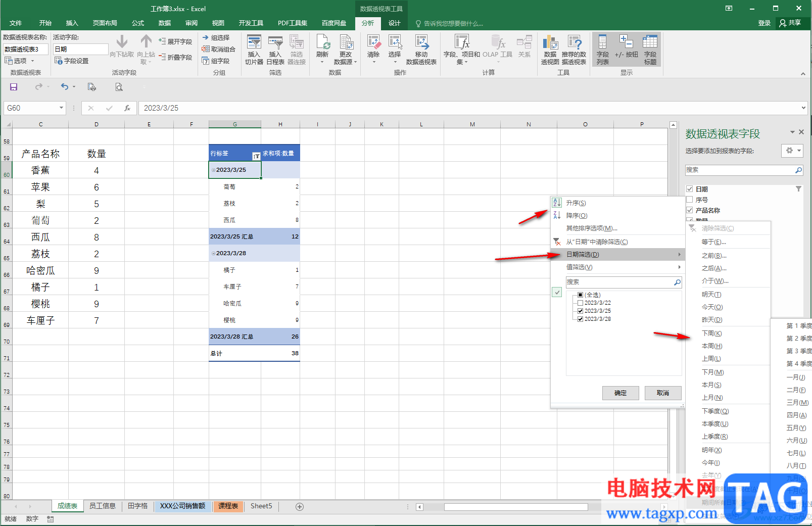Uncheck the 2023/3/25 date item
Viewport: 812px width, 526px height.
click(581, 311)
